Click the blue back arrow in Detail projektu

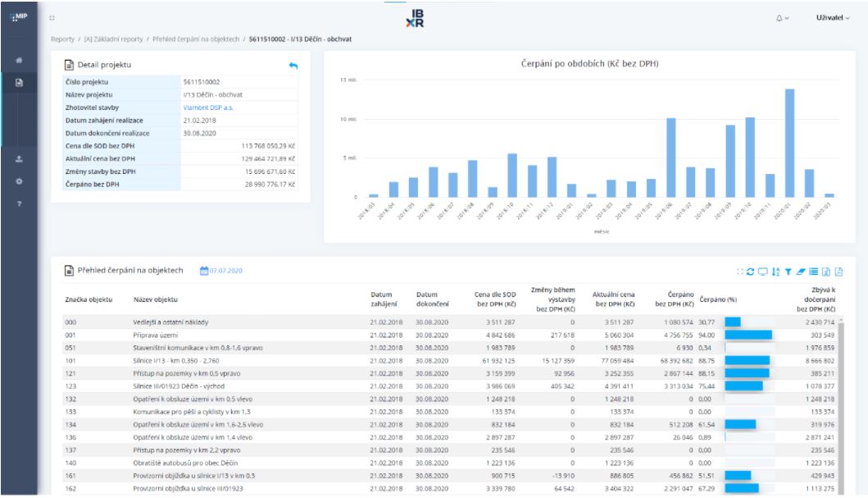pos(293,66)
